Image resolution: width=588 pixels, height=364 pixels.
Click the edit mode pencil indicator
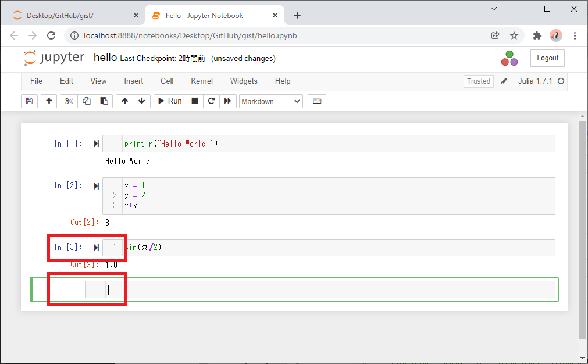pos(504,81)
